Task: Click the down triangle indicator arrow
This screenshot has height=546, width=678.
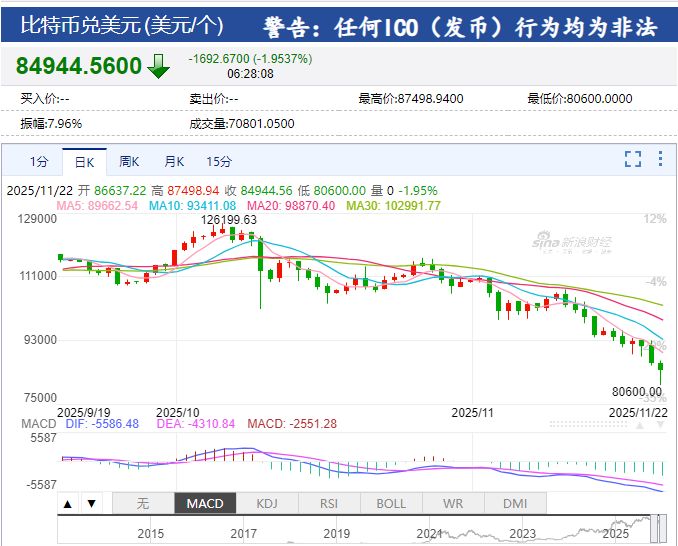Action: tap(91, 503)
